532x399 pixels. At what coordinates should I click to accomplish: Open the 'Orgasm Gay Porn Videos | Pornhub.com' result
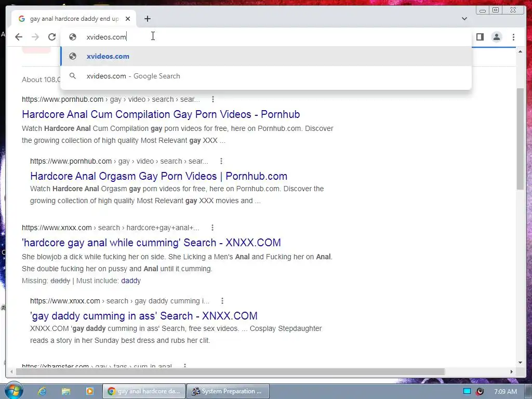click(159, 176)
